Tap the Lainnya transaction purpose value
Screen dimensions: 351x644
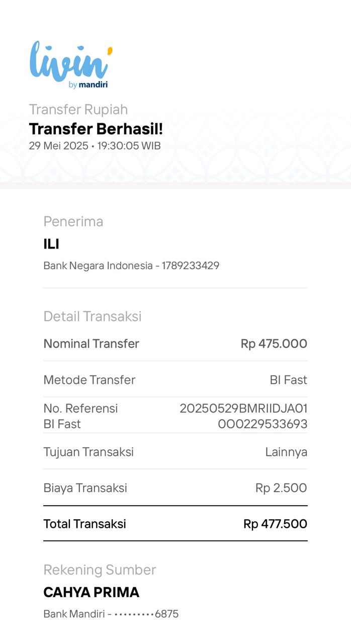[x=286, y=452]
